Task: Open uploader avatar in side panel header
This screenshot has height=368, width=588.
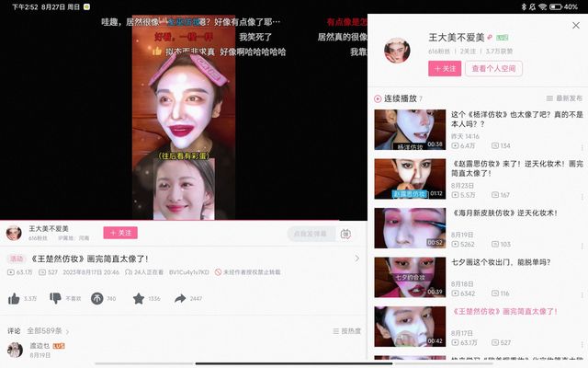Action: coord(397,51)
